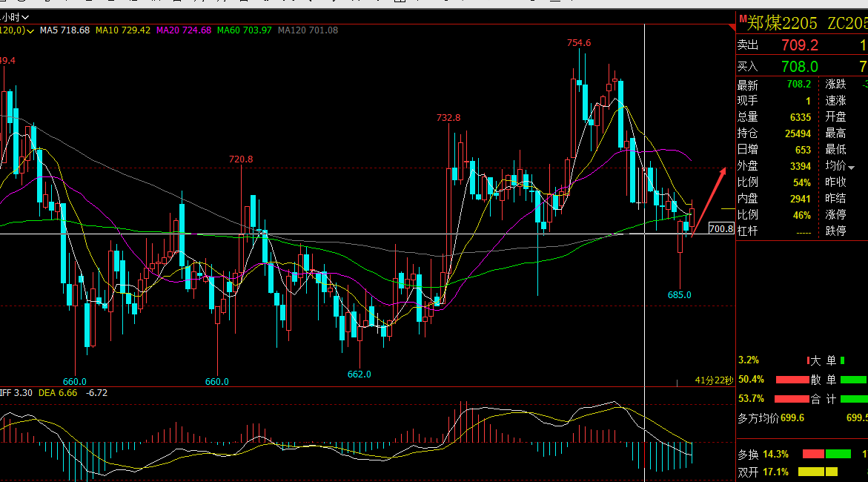Click the red M marker beside 郑煤2205
This screenshot has width=868, height=482.
(x=743, y=19)
